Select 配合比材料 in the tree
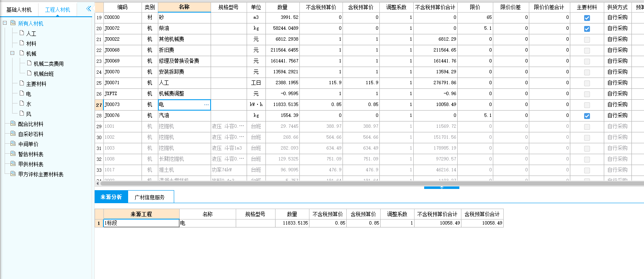644x279 pixels. (31, 124)
